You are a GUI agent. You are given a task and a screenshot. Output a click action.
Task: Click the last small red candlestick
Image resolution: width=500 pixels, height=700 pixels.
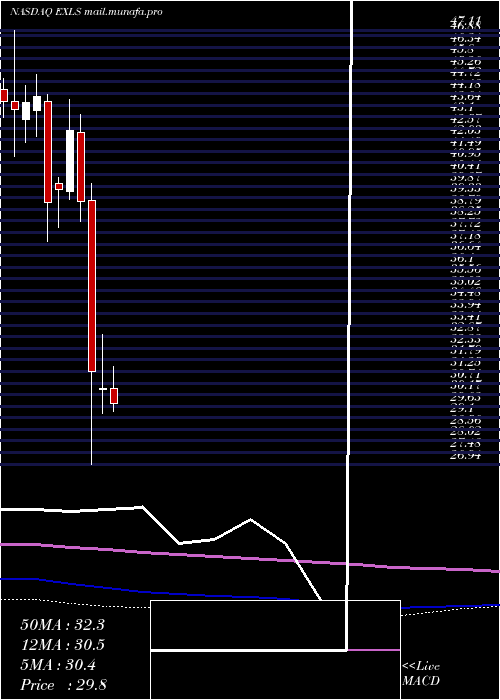114,396
